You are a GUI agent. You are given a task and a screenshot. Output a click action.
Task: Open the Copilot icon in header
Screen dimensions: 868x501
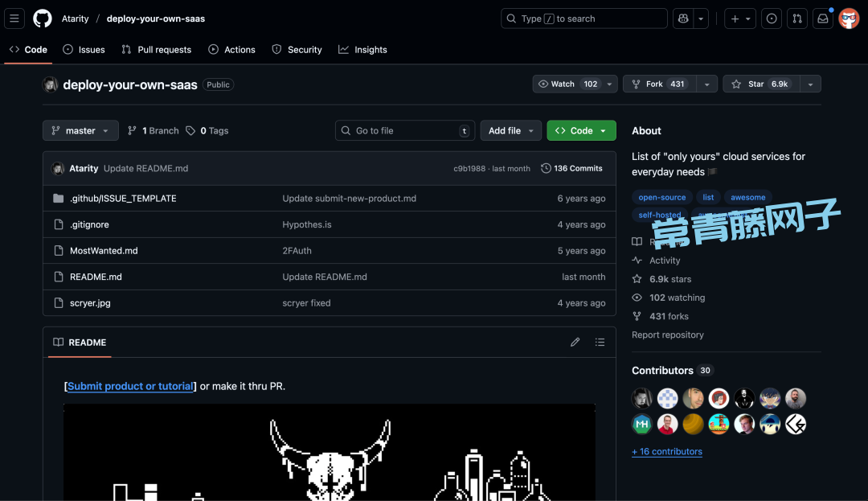pyautogui.click(x=682, y=18)
